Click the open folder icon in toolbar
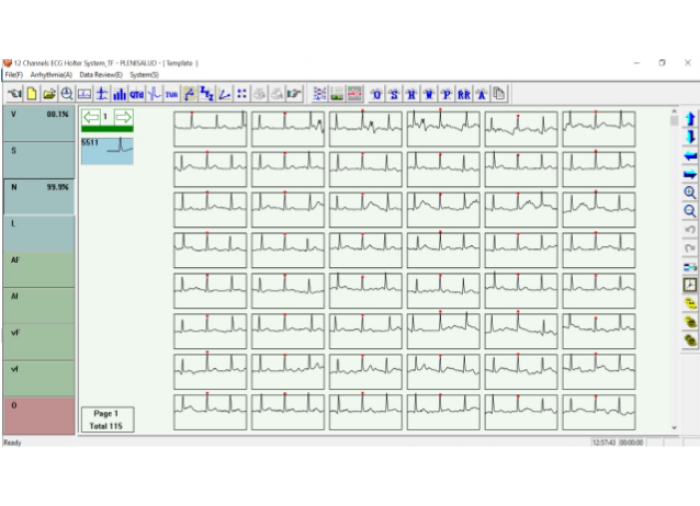This screenshot has height=506, width=700. [x=49, y=94]
